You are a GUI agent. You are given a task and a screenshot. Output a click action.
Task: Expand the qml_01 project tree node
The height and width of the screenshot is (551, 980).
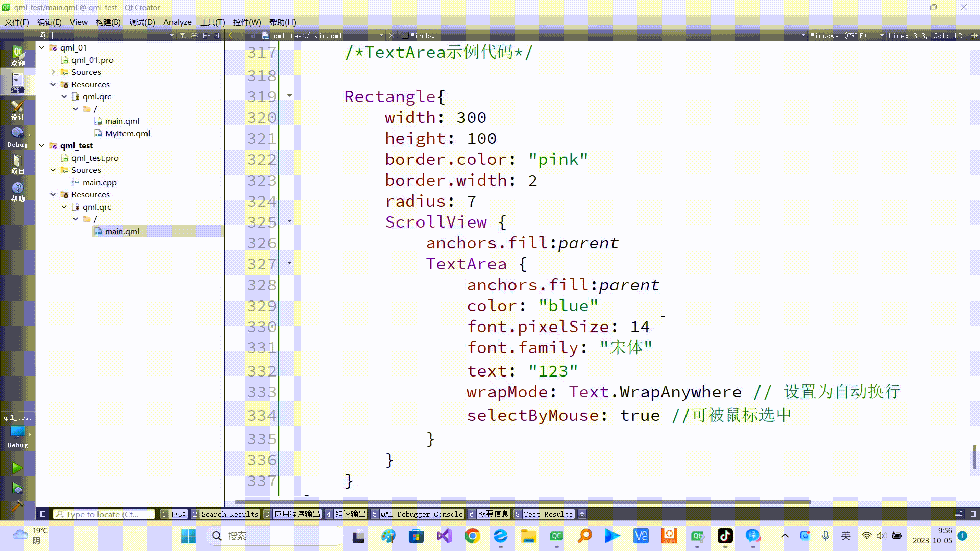pyautogui.click(x=42, y=47)
